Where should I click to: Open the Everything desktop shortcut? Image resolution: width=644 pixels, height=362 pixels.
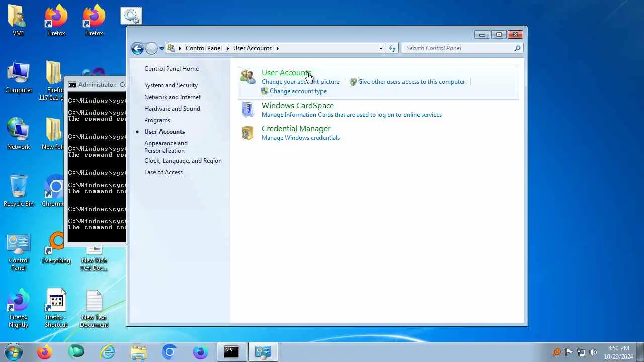[56, 248]
